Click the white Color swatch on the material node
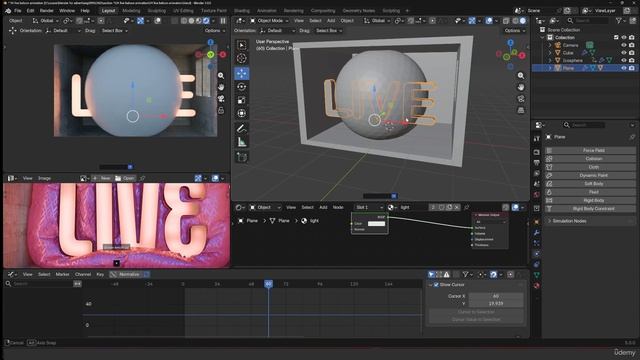The height and width of the screenshot is (360, 640). click(376, 224)
